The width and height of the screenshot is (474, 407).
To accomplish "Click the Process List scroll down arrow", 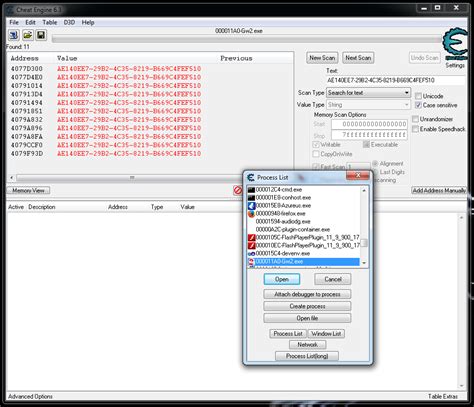I will click(x=364, y=263).
